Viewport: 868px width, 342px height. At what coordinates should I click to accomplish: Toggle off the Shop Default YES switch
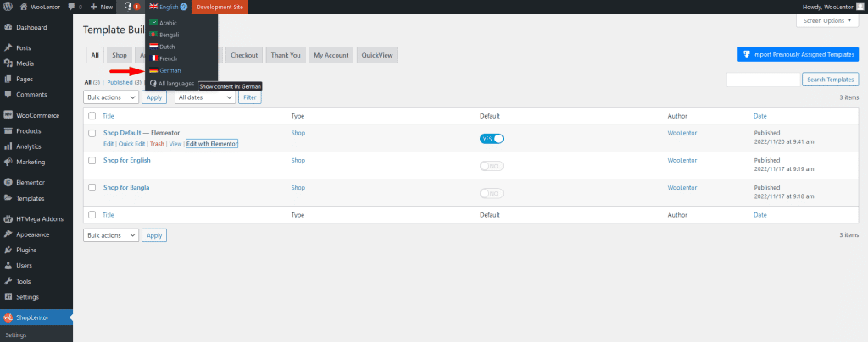pyautogui.click(x=492, y=139)
